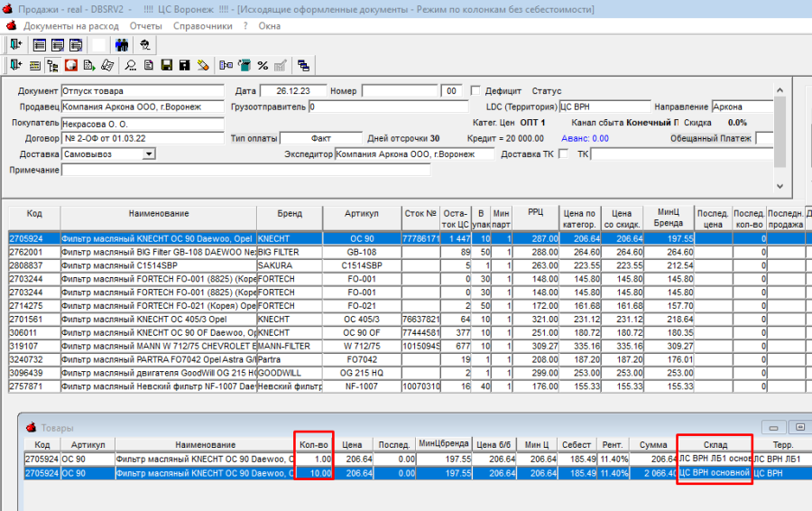The image size is (812, 511).
Task: Click the Номер input field
Action: 400,90
